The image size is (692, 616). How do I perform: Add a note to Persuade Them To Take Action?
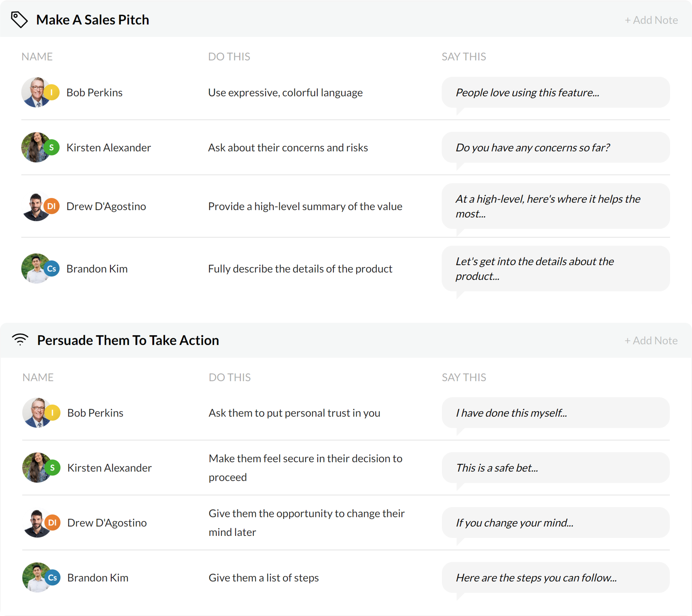click(x=651, y=341)
